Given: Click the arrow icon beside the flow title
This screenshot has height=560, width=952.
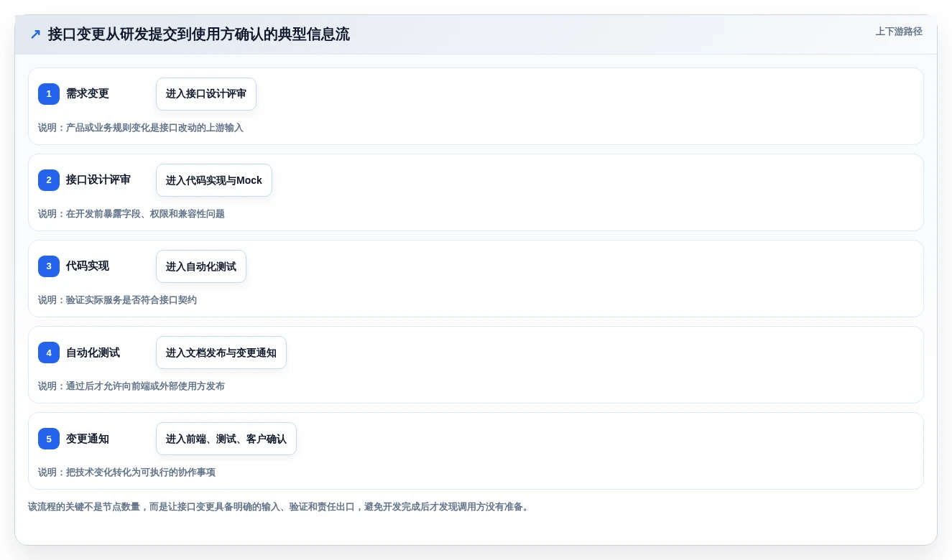Looking at the screenshot, I should (x=35, y=34).
